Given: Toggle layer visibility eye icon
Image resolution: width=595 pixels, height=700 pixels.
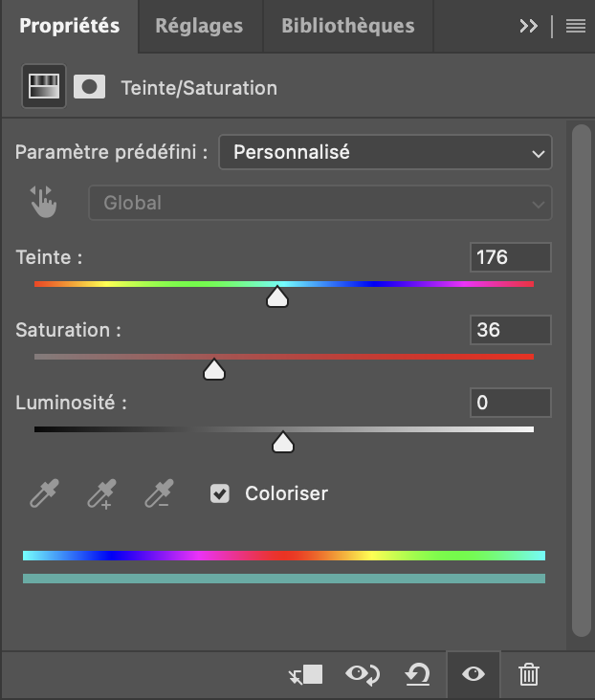Looking at the screenshot, I should [473, 675].
